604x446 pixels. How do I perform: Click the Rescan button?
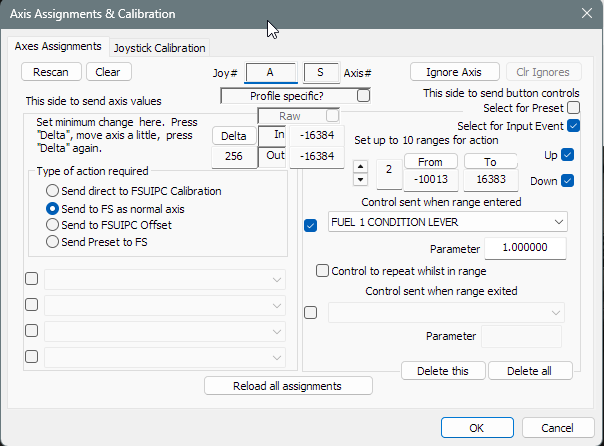[x=51, y=72]
